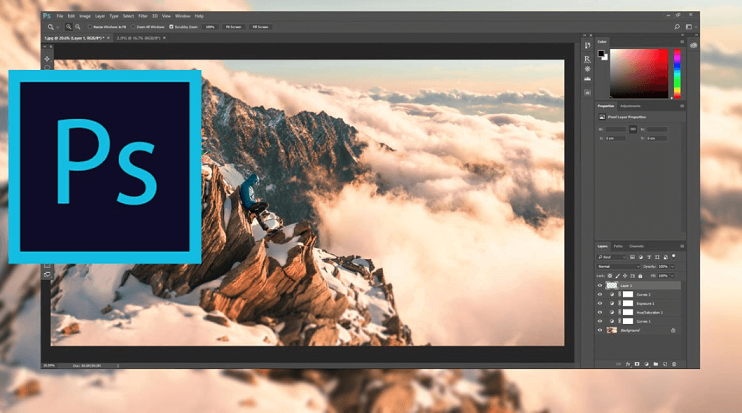The height and width of the screenshot is (413, 742).
Task: Open the File menu
Action: point(60,16)
